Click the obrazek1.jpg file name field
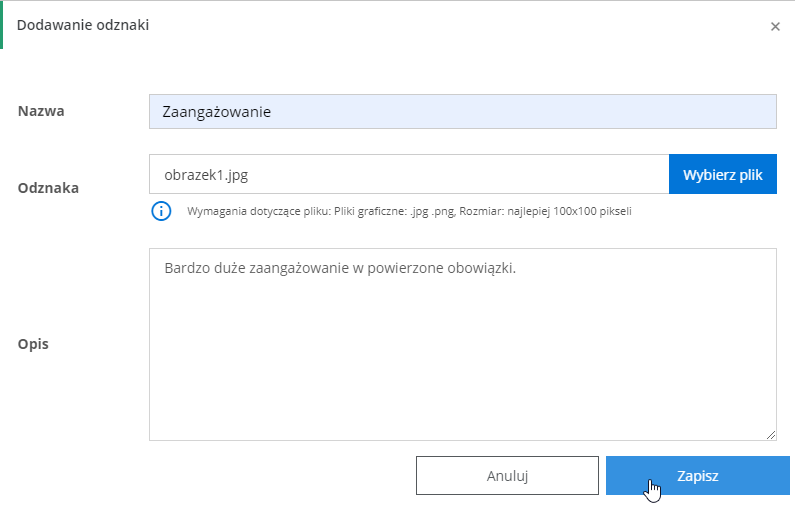Screen dimensions: 795x508 pyautogui.click(x=409, y=174)
